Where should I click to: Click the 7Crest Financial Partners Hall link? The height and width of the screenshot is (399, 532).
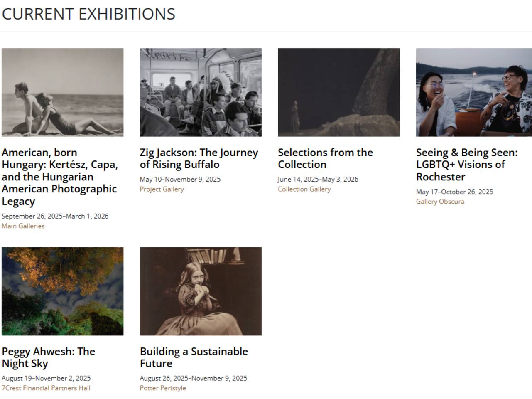[46, 388]
